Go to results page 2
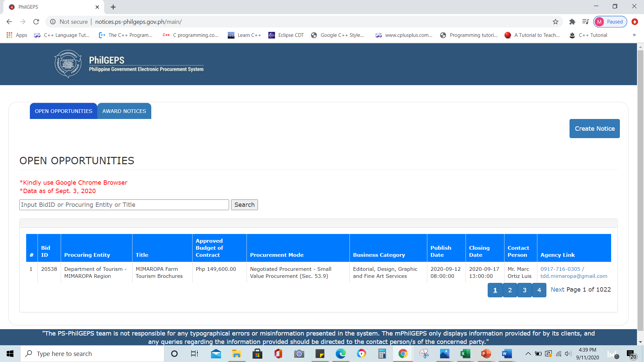Image resolution: width=644 pixels, height=362 pixels. 510,290
